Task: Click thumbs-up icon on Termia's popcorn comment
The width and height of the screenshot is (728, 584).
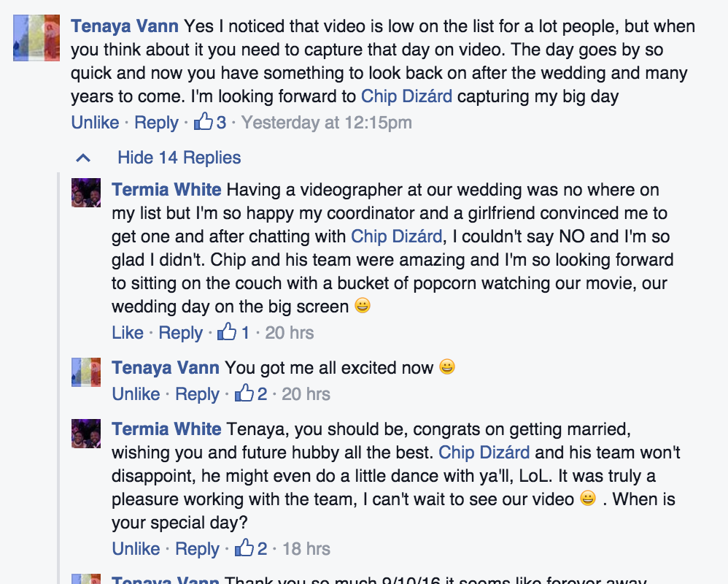Action: 227,332
